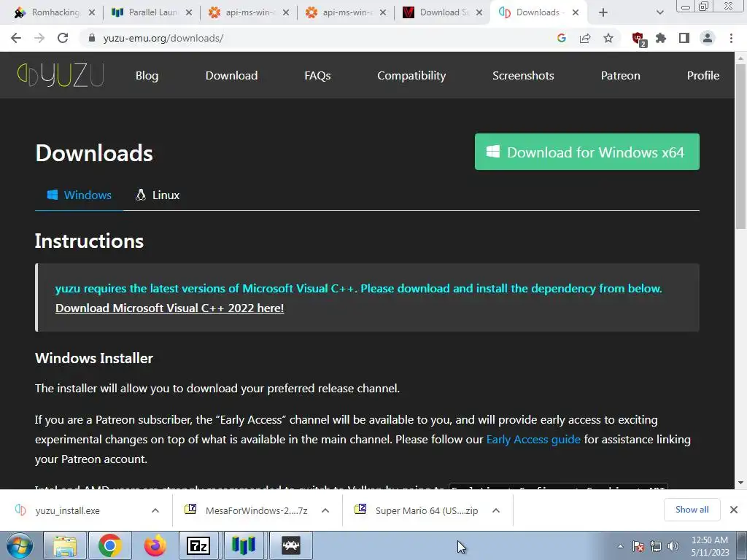Open Download Microsoft Visual C++ 2022 link
The height and width of the screenshot is (560, 747).
coord(169,308)
